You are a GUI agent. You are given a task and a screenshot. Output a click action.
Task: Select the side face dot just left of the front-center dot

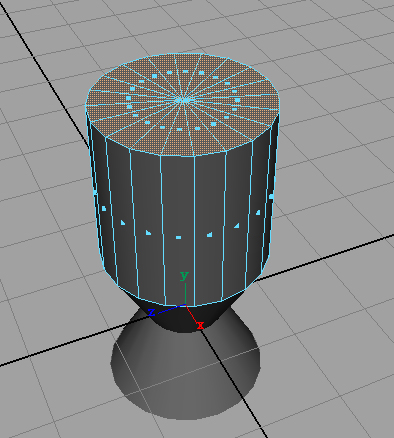[148, 233]
